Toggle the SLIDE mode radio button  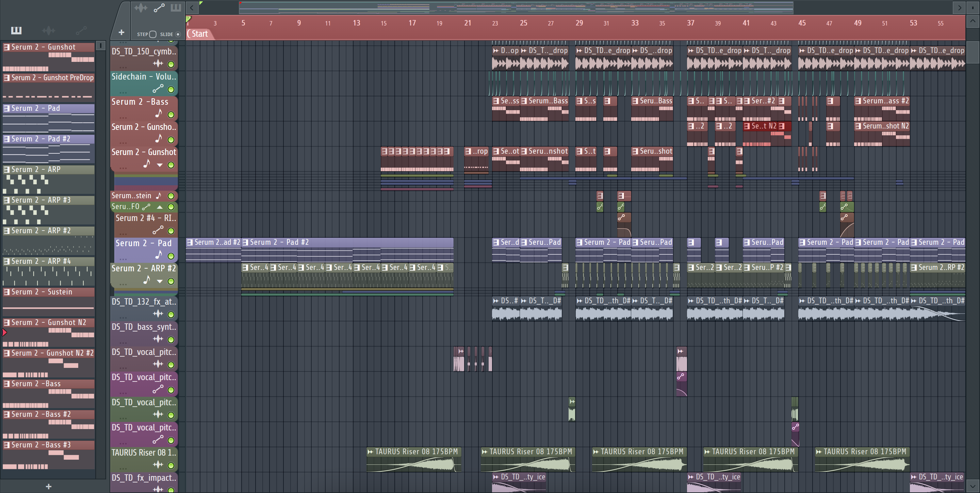point(178,34)
